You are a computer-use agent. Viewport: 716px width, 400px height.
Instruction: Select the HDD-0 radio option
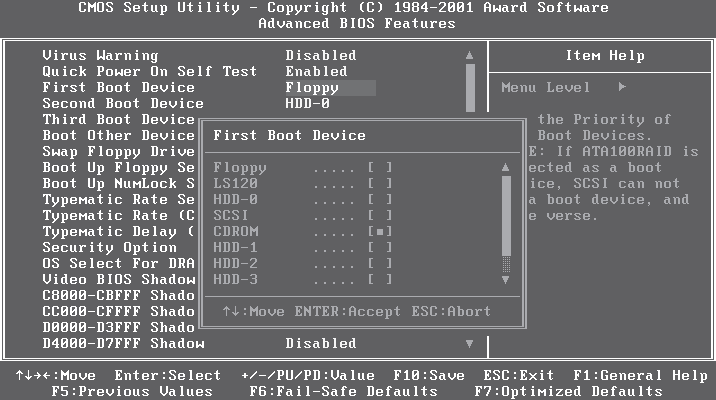[x=379, y=199]
